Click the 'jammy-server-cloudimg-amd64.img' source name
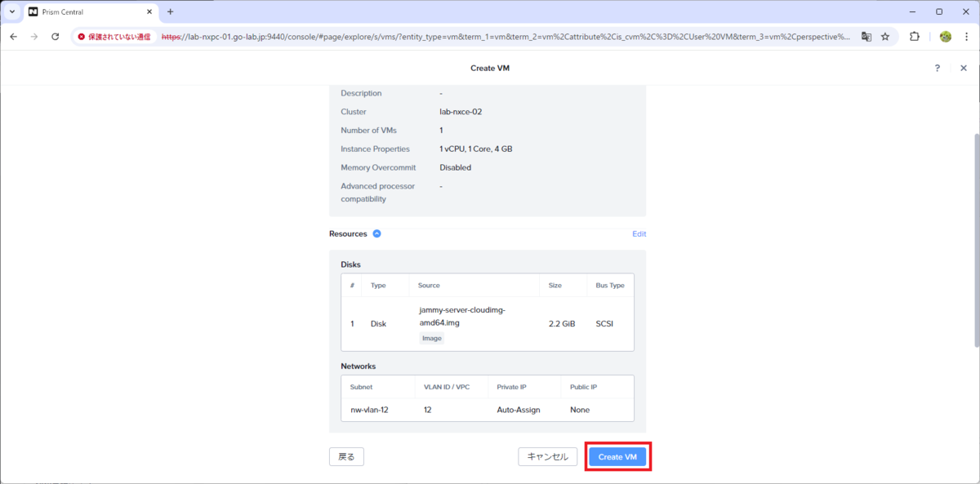The image size is (980, 484). pos(462,317)
